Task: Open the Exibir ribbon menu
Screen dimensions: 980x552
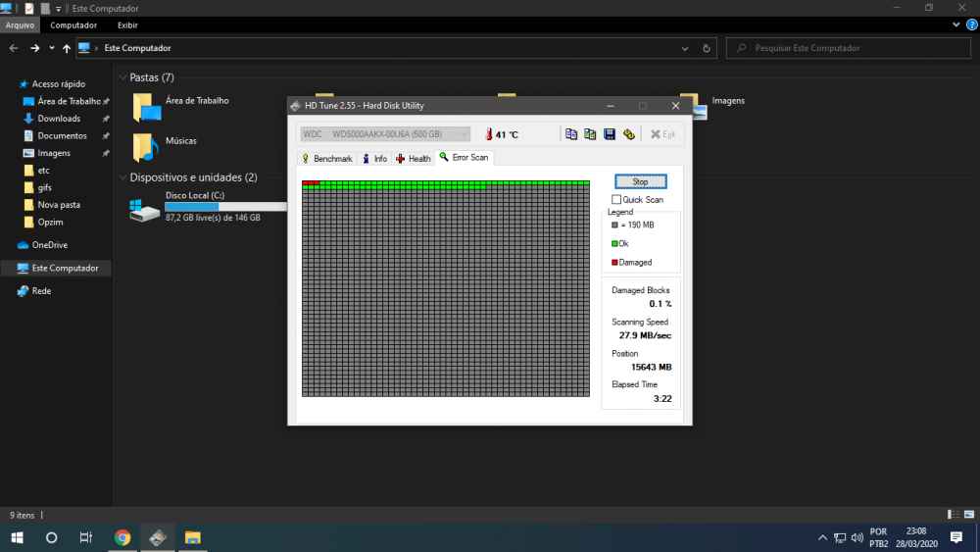Action: (x=127, y=25)
